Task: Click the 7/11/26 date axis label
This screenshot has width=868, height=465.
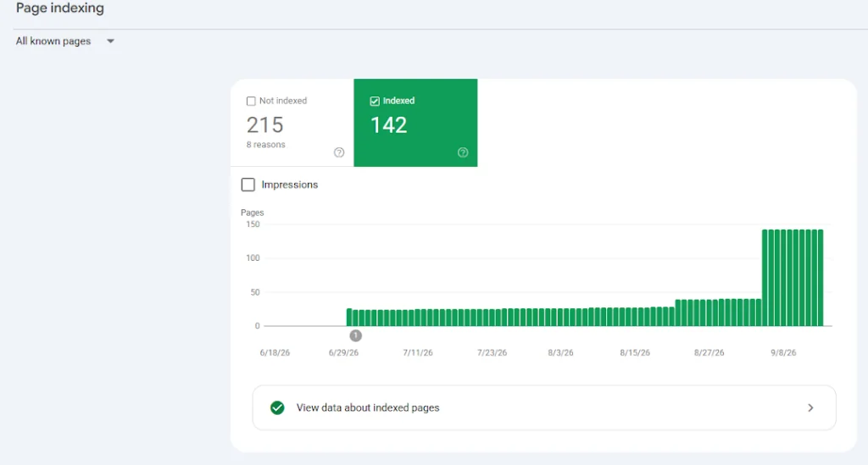Action: tap(418, 352)
